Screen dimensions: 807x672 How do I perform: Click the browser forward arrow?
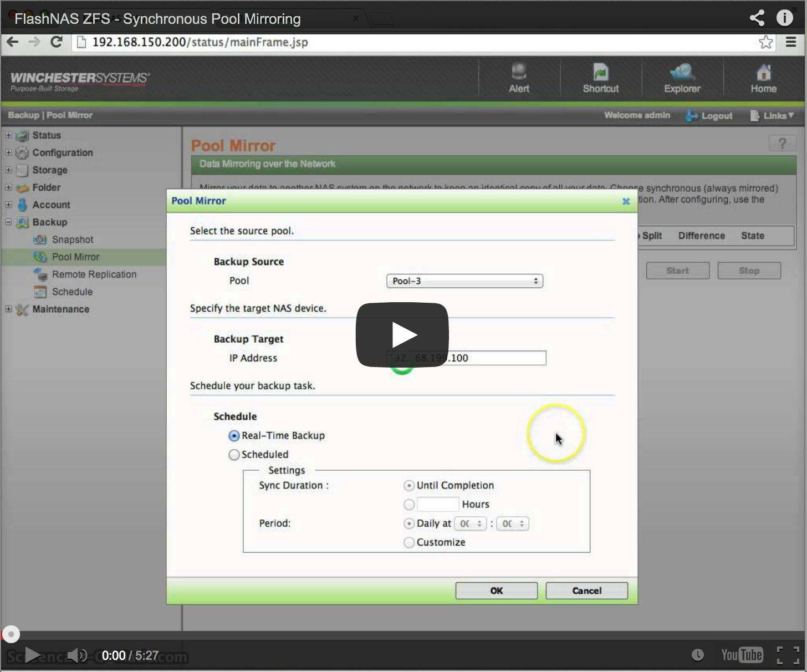(34, 42)
